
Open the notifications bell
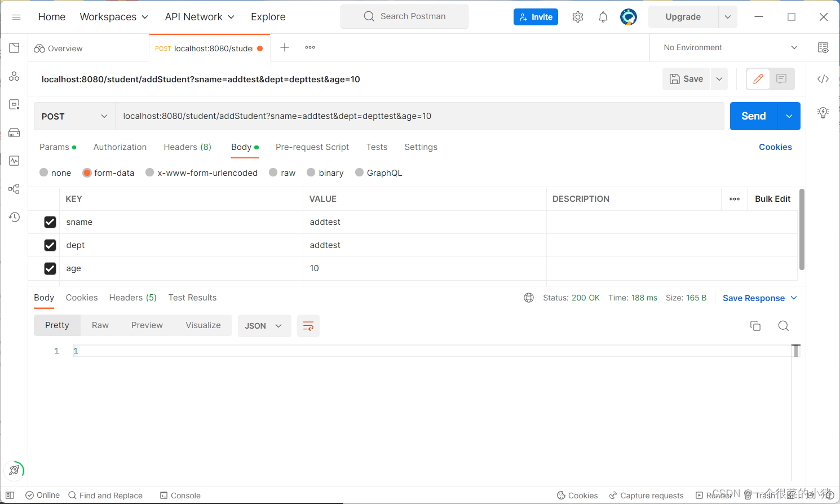point(603,17)
